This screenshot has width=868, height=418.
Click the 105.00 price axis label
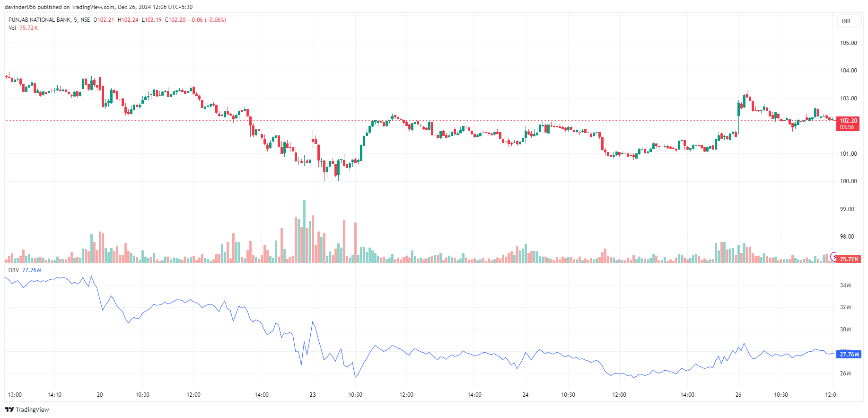click(849, 43)
